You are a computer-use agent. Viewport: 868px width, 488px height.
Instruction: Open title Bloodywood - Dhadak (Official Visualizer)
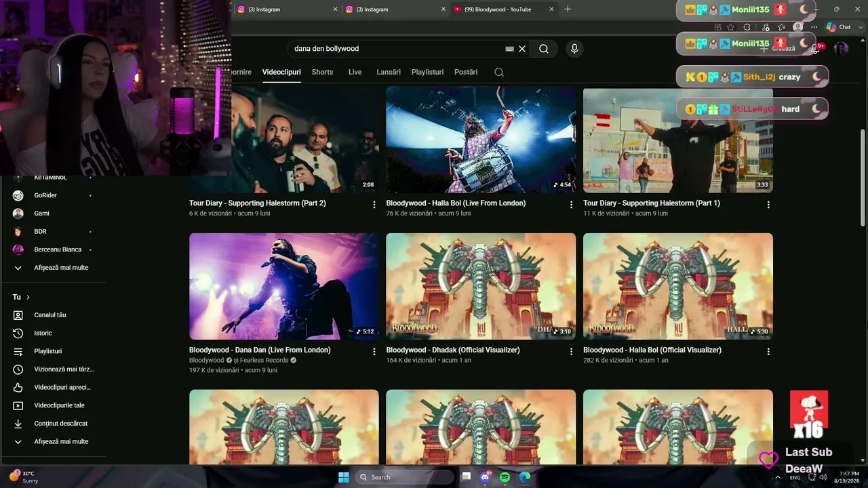(453, 350)
